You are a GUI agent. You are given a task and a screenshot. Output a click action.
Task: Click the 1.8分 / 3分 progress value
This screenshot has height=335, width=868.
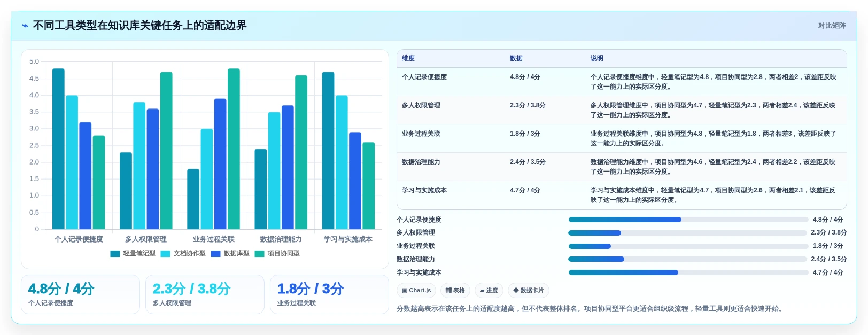(828, 246)
